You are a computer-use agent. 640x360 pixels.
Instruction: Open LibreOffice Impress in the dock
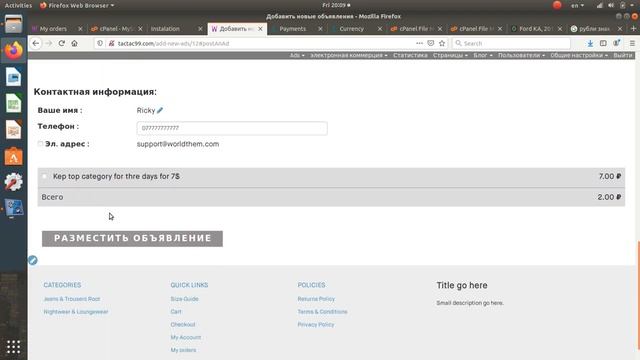coord(13,130)
